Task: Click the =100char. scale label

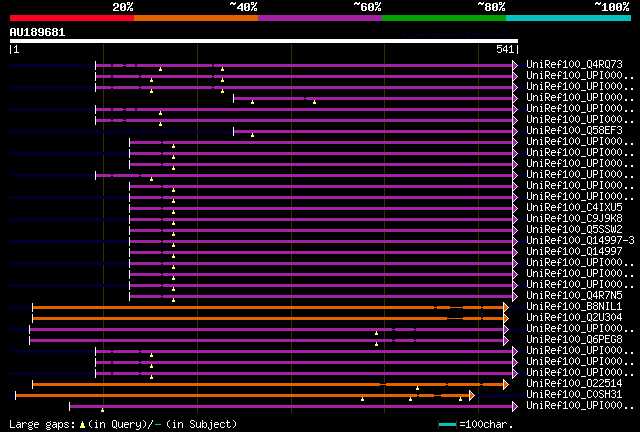Action: (x=486, y=425)
